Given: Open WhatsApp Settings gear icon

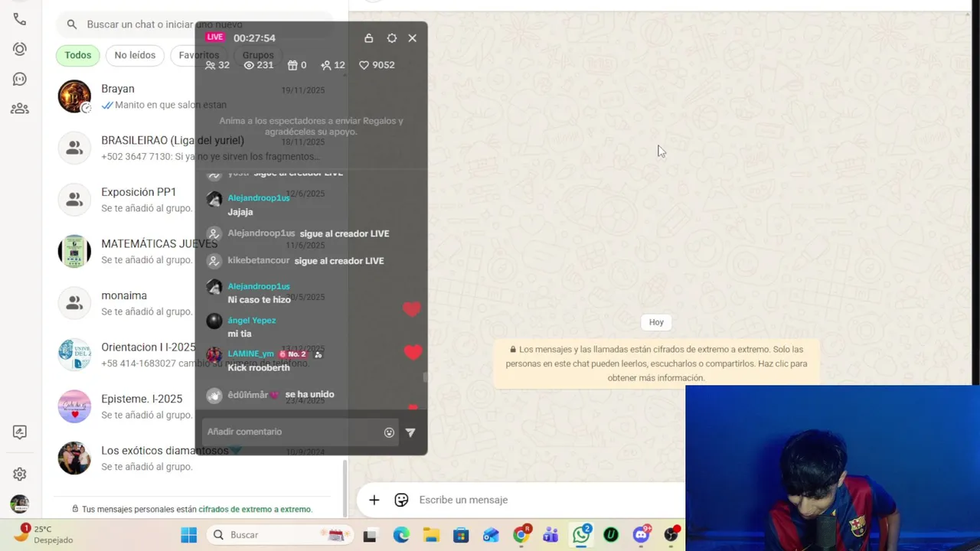Looking at the screenshot, I should coord(20,474).
